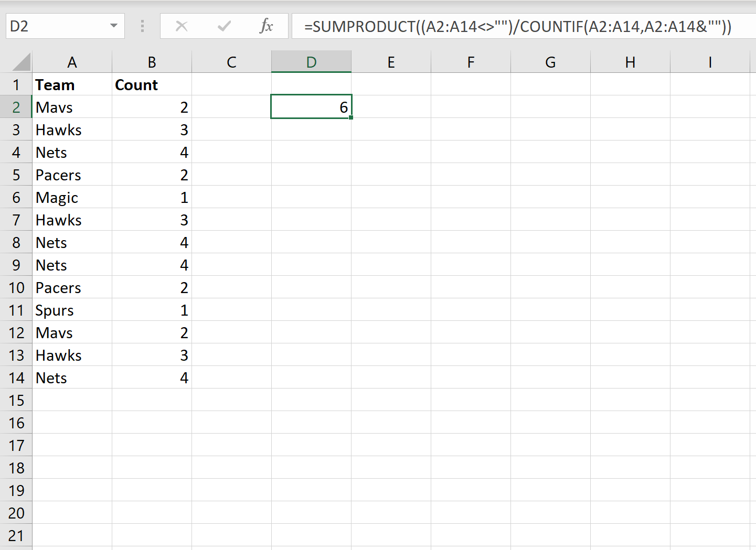Select row 2 header
Image resolution: width=756 pixels, height=550 pixels.
point(16,107)
